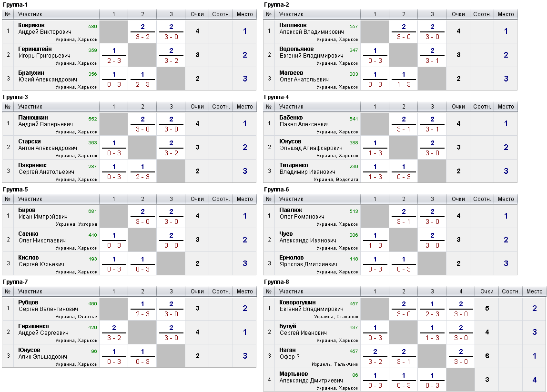Select Рубцов's place value 2 in Группа-7

(x=244, y=308)
